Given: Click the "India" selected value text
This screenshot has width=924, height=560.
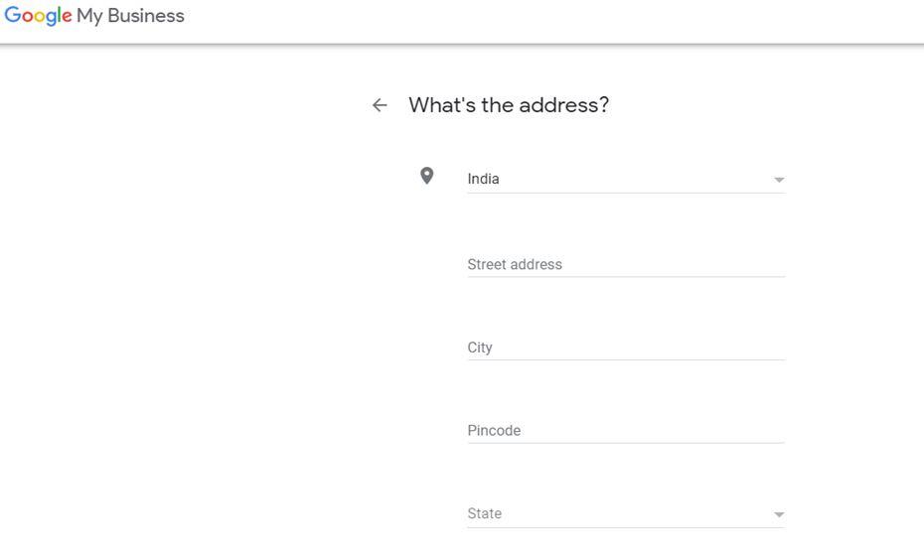Looking at the screenshot, I should coord(484,179).
